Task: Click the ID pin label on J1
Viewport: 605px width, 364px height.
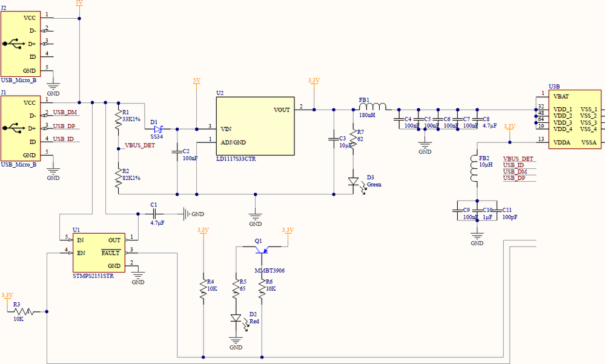Action: coord(33,142)
